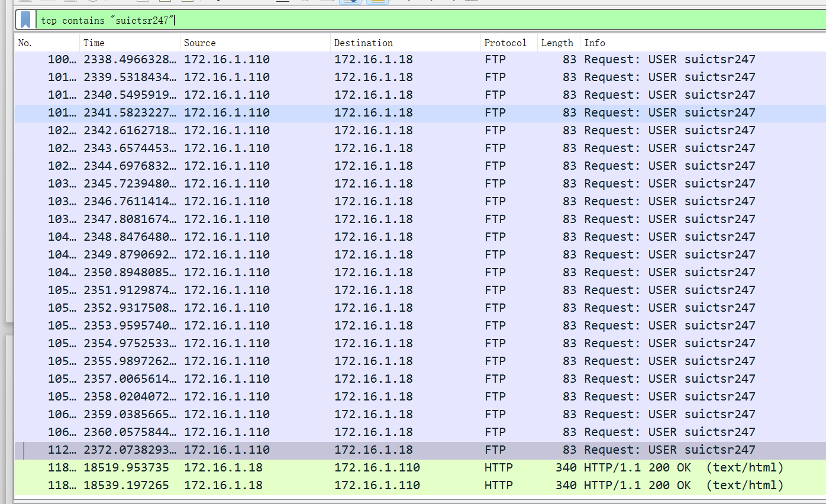Select the packet at time 2348.8476480
Viewport: 826px width, 504px height.
click(420, 237)
